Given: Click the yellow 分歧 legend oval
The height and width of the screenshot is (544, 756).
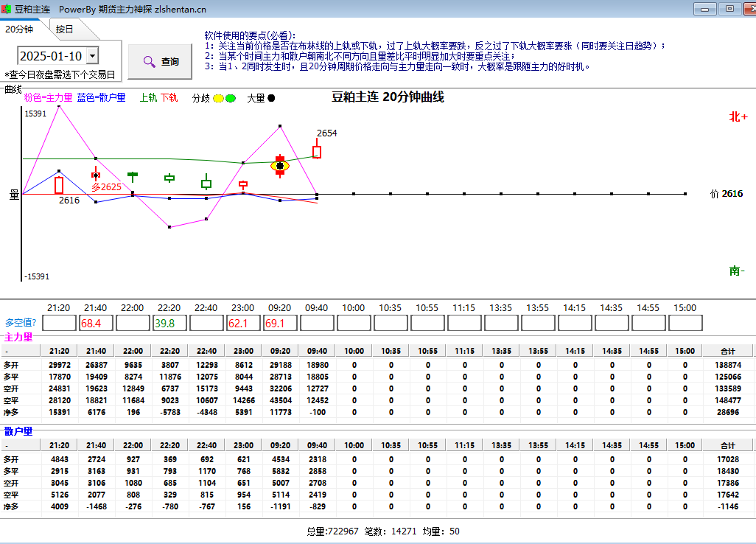Looking at the screenshot, I should (219, 98).
